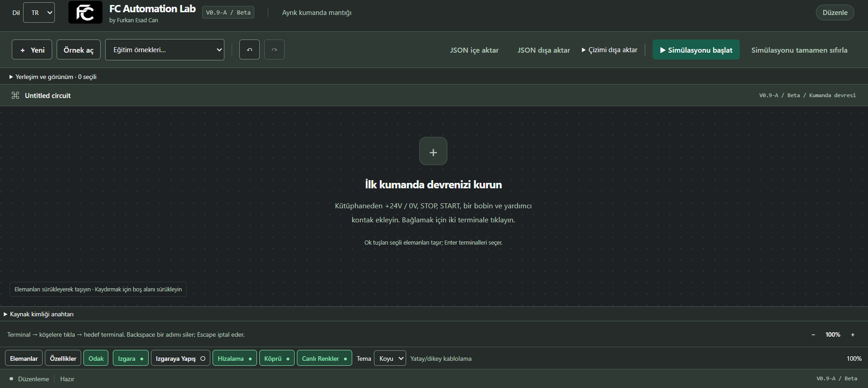Click the large plus button on the empty canvas
Image resolution: width=868 pixels, height=388 pixels.
433,151
